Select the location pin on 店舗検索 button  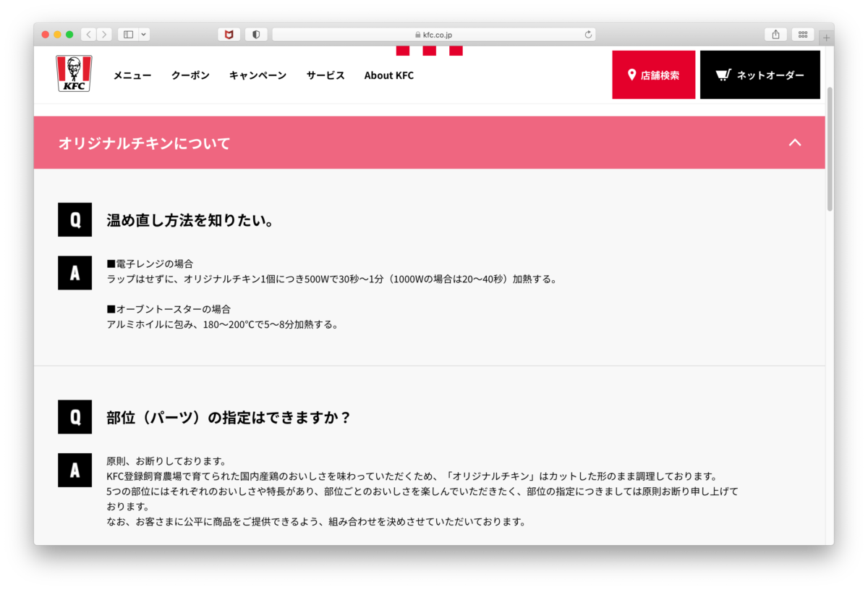[x=630, y=75]
